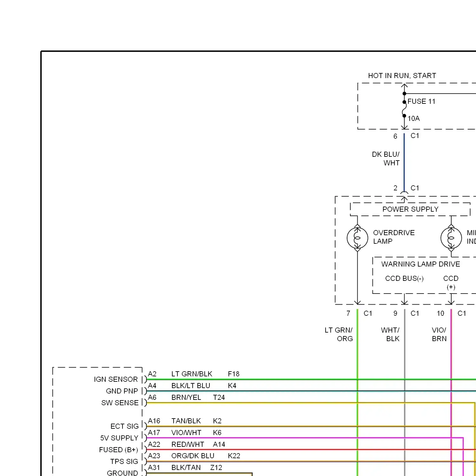This screenshot has width=476, height=476.
Task: Click the HOT IN RUN, START heading
Action: coord(402,76)
